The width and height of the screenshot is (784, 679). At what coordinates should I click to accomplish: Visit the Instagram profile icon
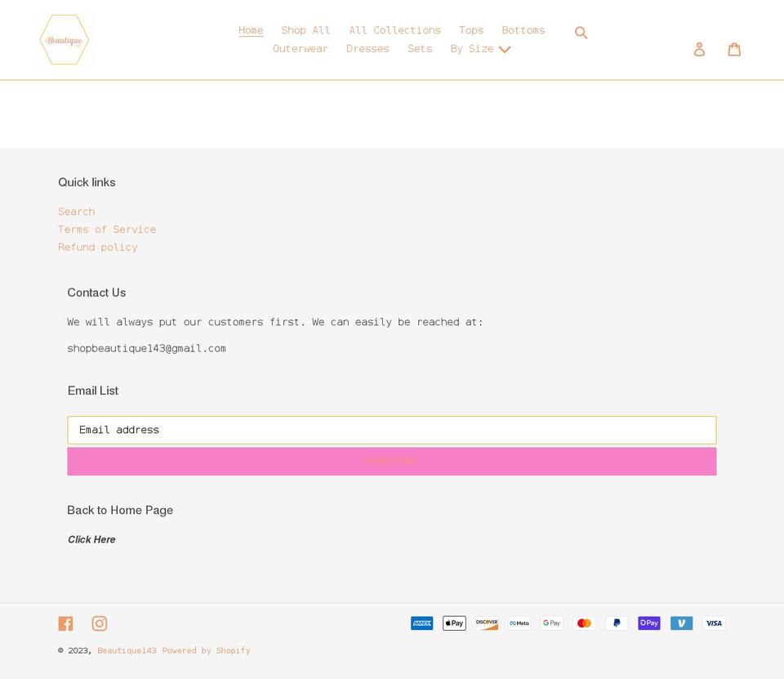100,623
